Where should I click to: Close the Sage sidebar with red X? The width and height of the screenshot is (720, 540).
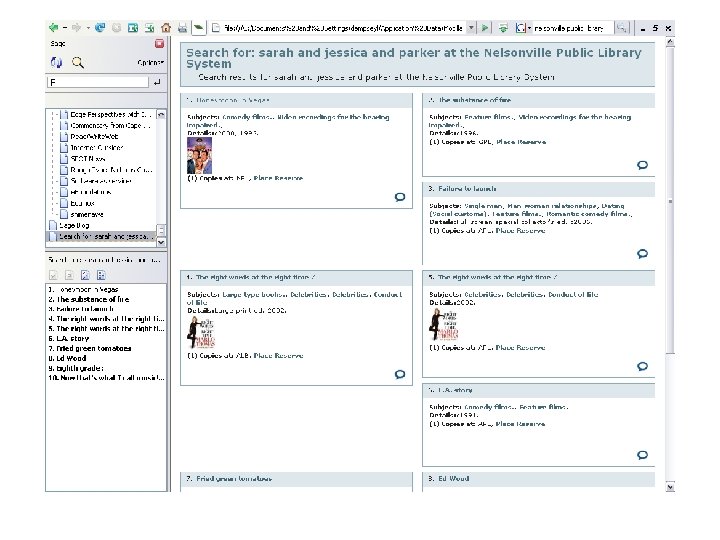point(159,44)
